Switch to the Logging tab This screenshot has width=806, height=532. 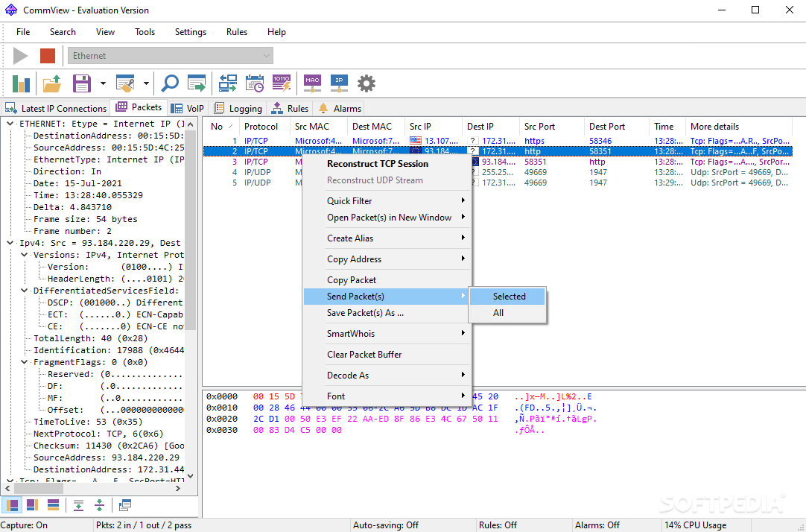point(238,109)
